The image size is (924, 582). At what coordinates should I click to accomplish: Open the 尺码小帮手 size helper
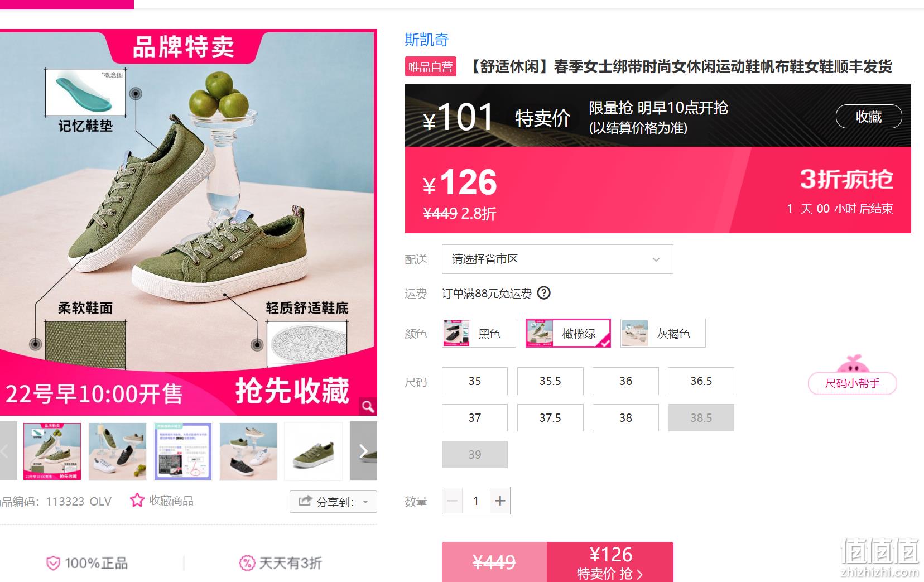tap(852, 383)
